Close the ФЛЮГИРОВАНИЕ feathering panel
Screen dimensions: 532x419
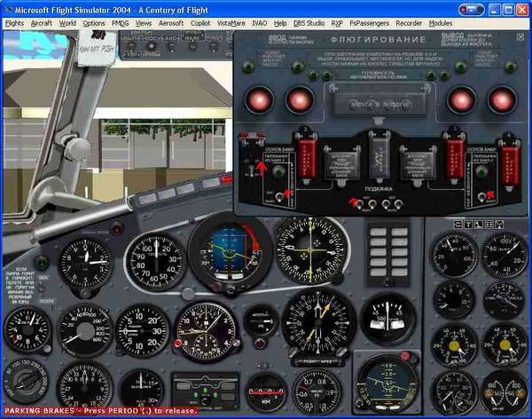[520, 37]
